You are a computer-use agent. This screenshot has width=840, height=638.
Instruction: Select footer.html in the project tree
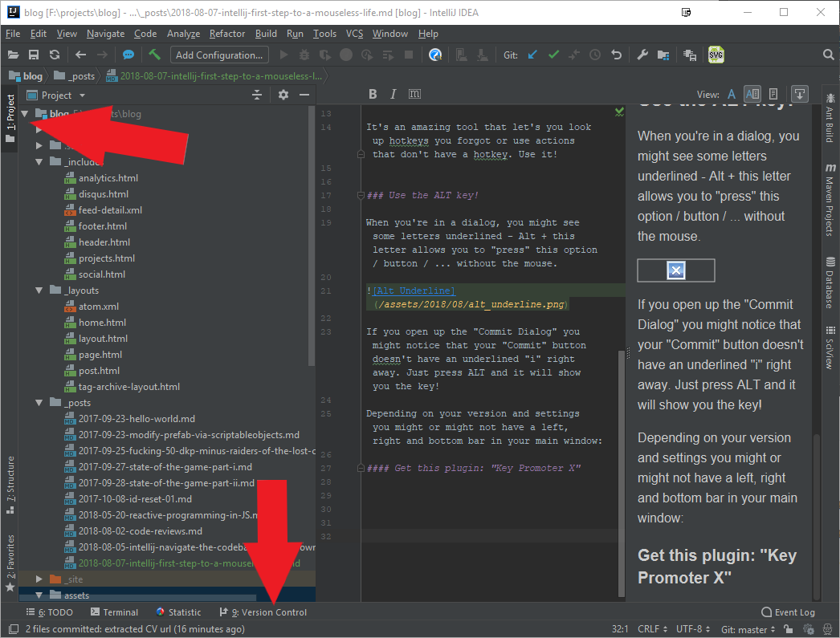[x=103, y=226]
